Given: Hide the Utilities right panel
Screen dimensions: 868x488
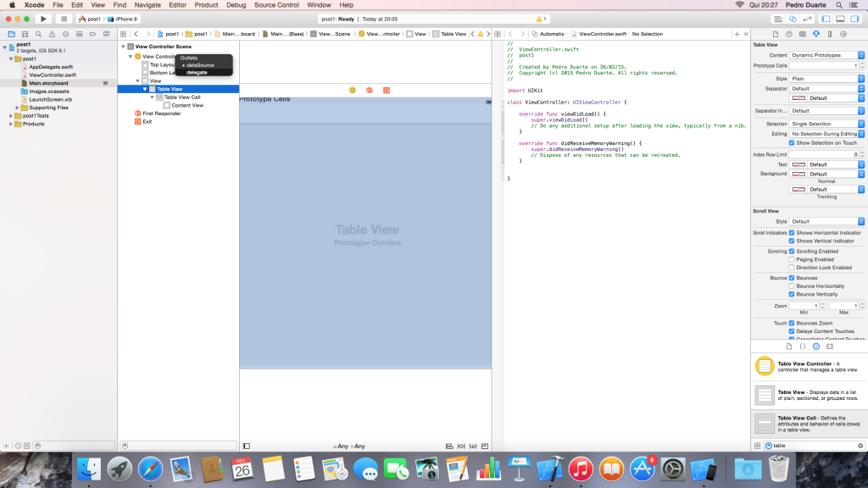Looking at the screenshot, I should [854, 19].
